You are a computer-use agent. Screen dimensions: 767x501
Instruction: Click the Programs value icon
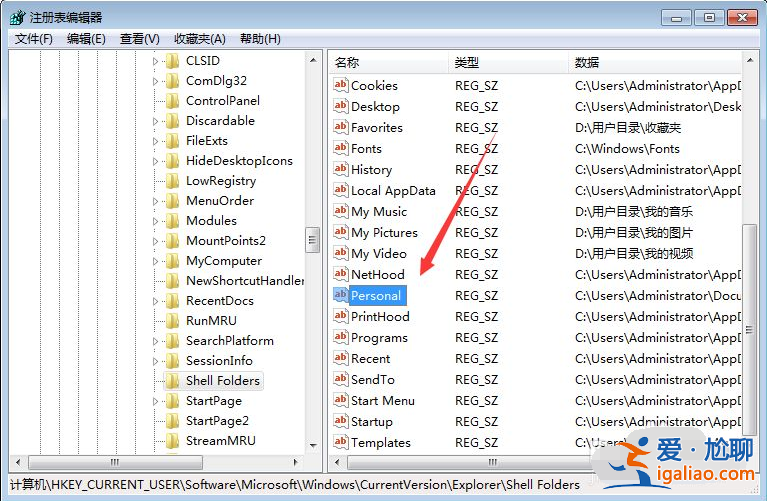click(340, 338)
